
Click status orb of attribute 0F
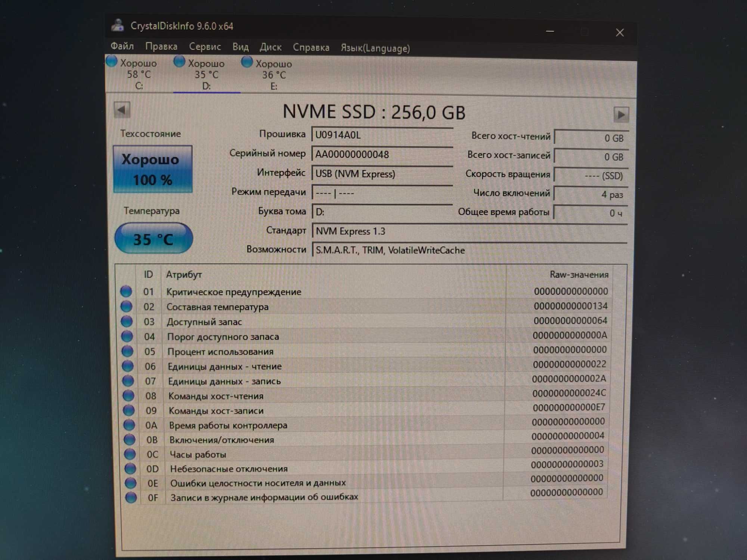click(x=131, y=497)
